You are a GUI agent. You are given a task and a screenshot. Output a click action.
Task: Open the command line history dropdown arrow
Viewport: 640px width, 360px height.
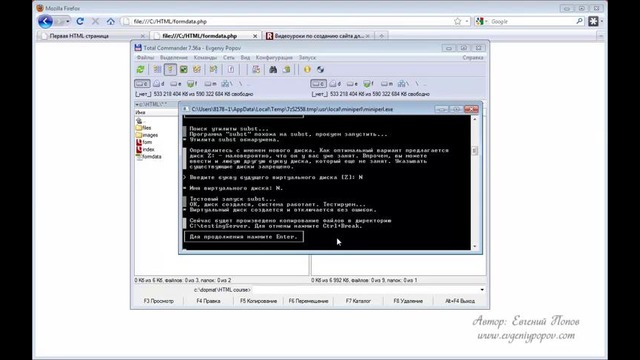482,290
